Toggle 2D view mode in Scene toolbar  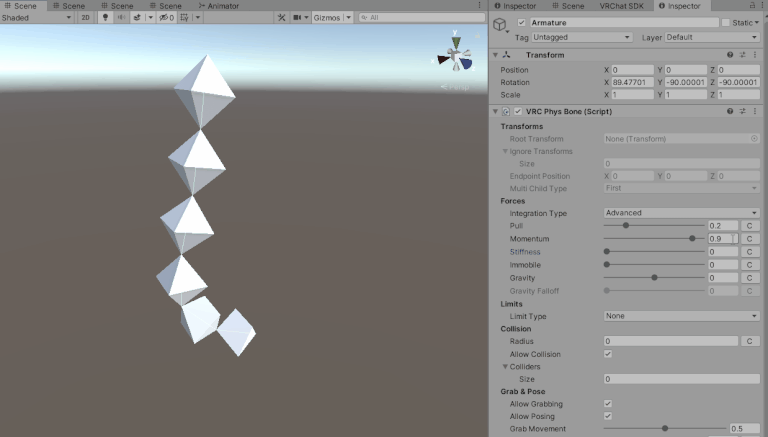click(85, 17)
